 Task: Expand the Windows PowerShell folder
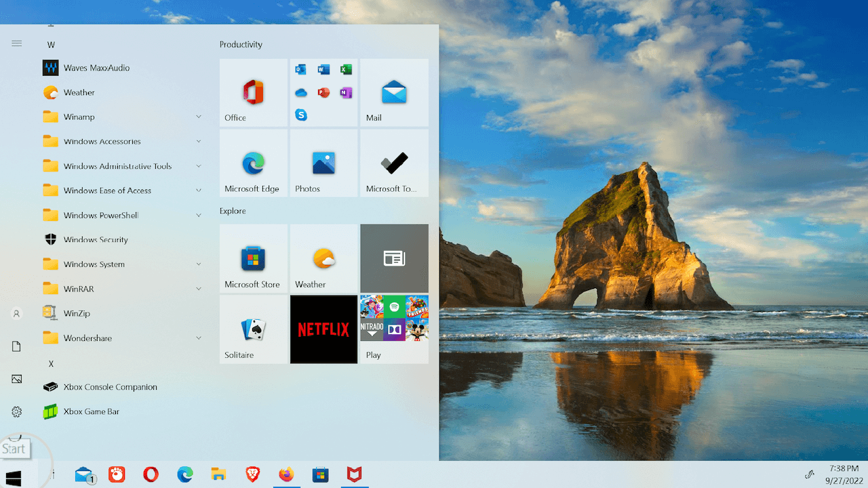[199, 215]
